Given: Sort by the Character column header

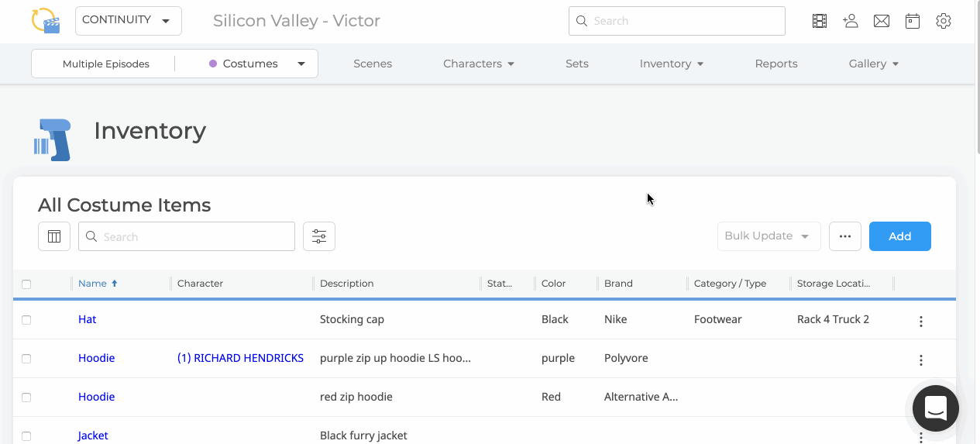Looking at the screenshot, I should coord(200,284).
